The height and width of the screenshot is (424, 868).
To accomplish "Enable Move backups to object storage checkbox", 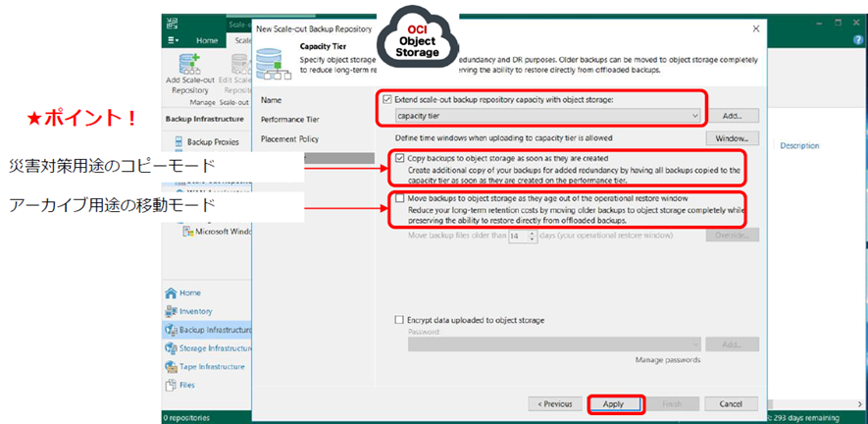I will point(400,198).
